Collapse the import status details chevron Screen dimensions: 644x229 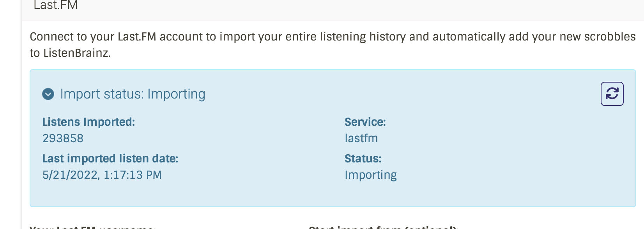[x=48, y=94]
